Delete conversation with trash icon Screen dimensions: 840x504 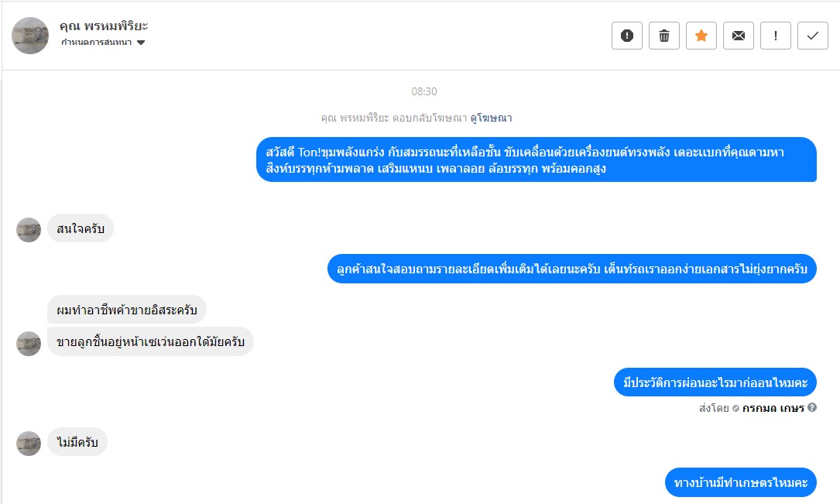pyautogui.click(x=663, y=36)
